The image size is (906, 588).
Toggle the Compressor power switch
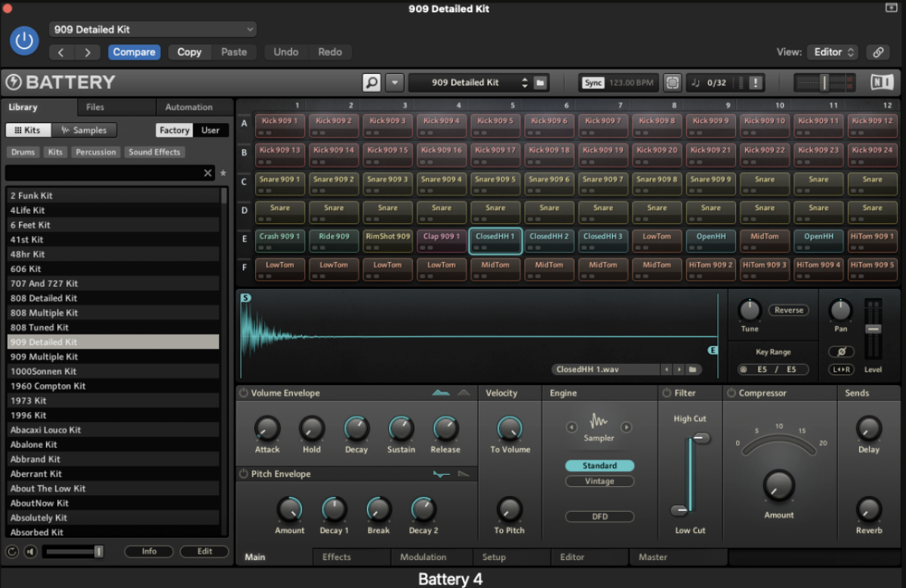click(x=731, y=393)
